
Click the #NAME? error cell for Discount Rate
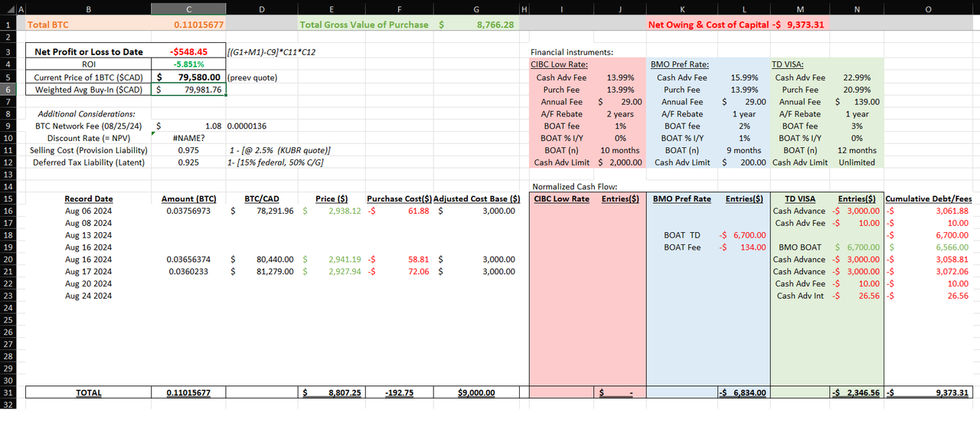[188, 138]
